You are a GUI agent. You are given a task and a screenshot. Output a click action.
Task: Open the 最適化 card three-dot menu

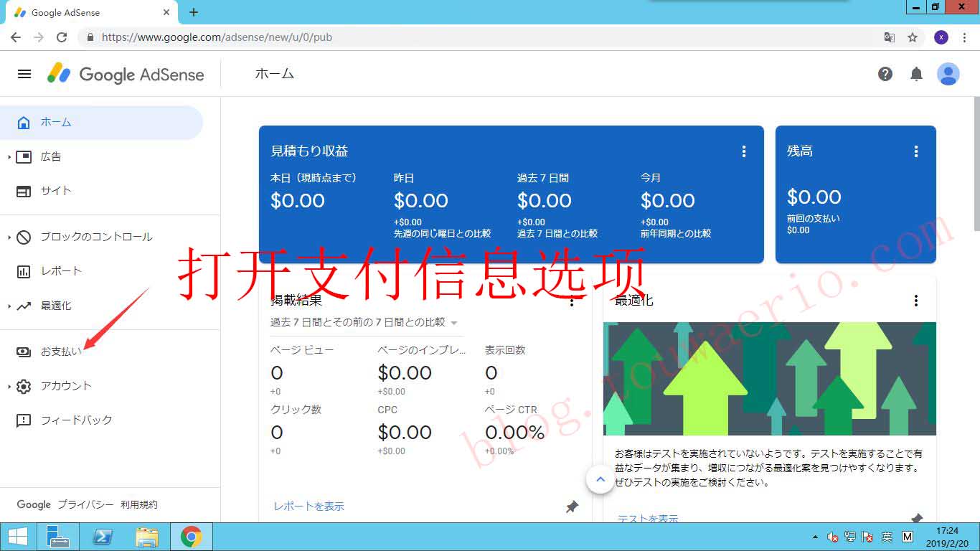coord(916,301)
